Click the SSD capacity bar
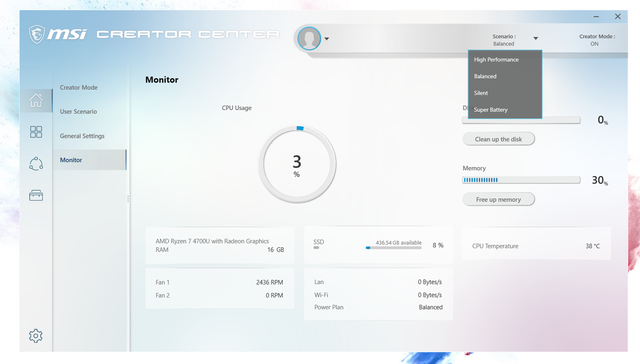Screen dimensions: 640x364 pyautogui.click(x=394, y=248)
